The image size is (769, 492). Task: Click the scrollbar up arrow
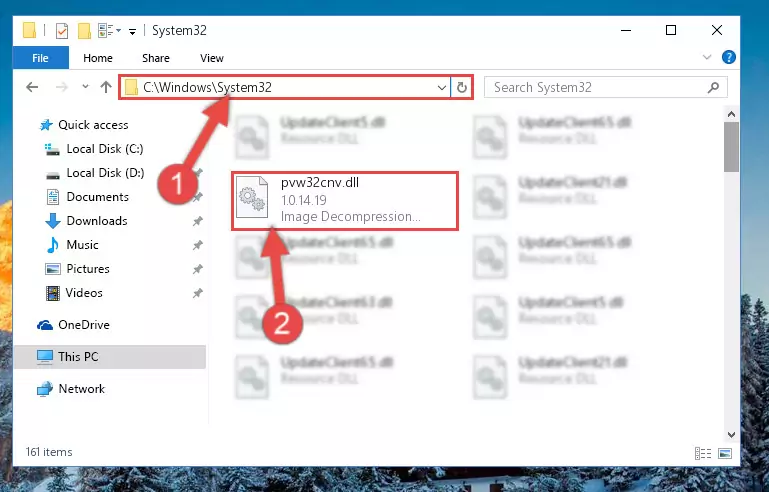pyautogui.click(x=731, y=114)
